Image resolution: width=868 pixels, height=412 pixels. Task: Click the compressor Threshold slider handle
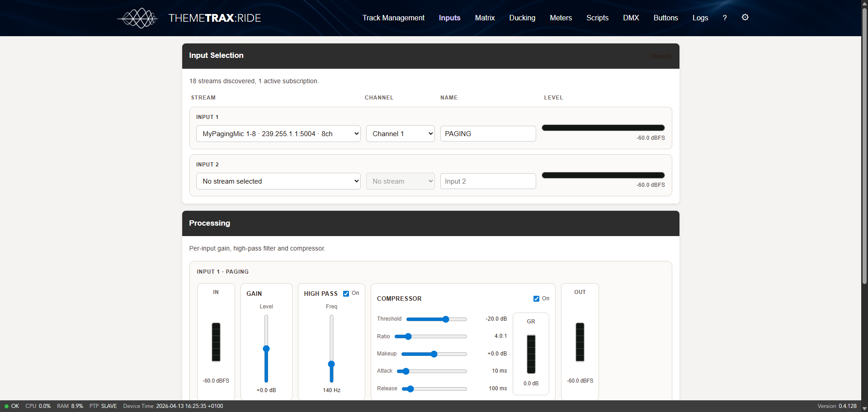[x=446, y=319]
